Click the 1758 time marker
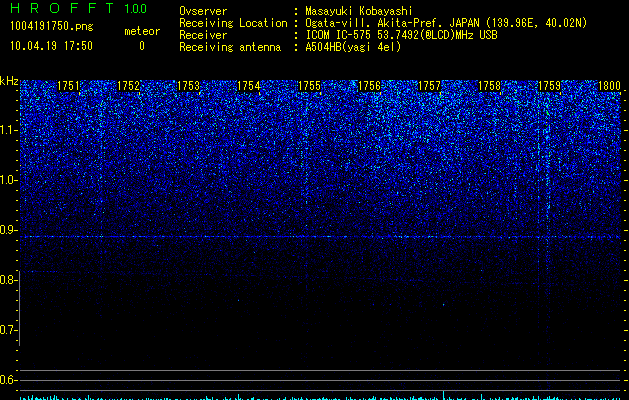Viewport: 629px width, 400px height. tap(489, 86)
